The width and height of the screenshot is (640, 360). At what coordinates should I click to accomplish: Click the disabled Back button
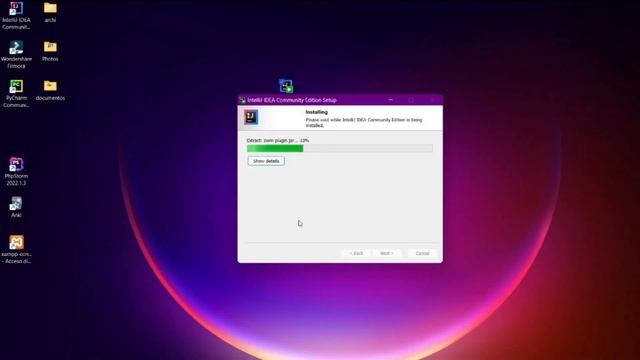356,253
